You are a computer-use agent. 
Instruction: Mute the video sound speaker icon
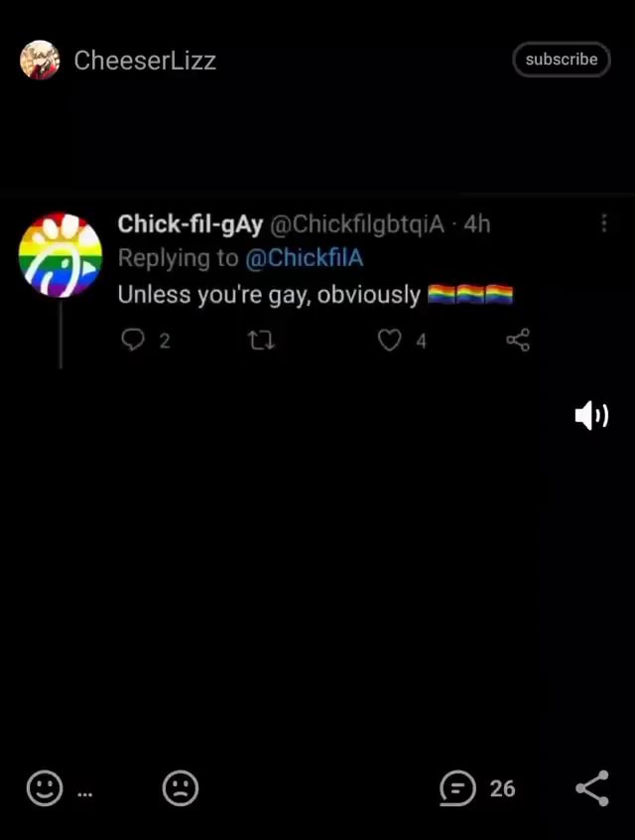pyautogui.click(x=591, y=415)
